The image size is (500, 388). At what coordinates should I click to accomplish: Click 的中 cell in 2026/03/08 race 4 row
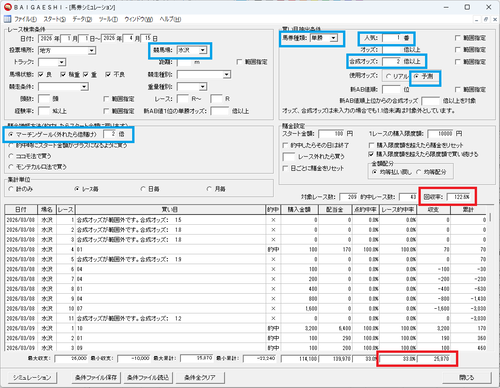click(x=273, y=249)
